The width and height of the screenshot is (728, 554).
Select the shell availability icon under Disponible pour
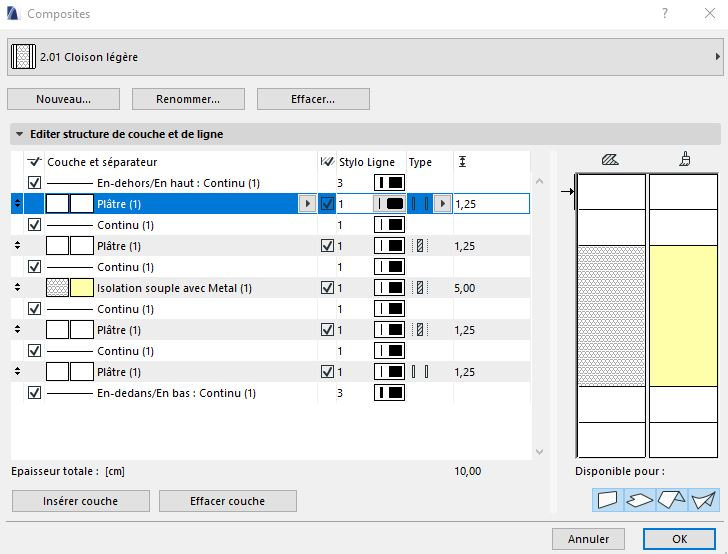(x=703, y=500)
